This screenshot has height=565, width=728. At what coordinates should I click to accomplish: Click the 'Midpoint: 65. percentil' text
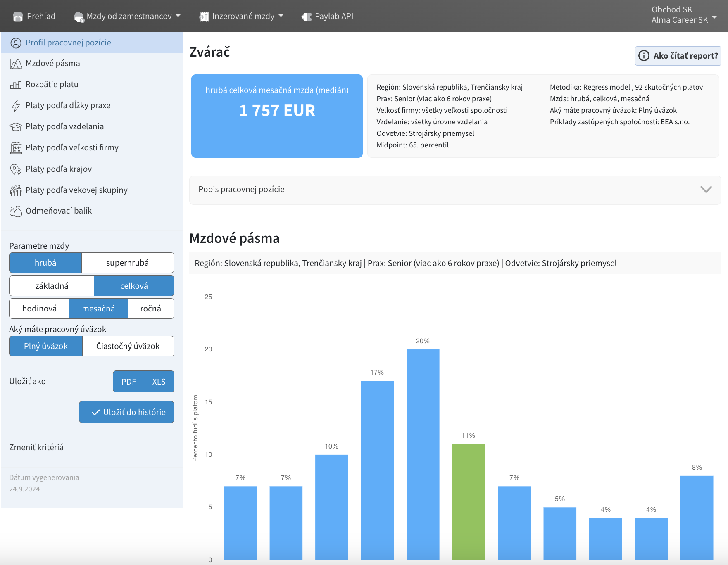pyautogui.click(x=412, y=145)
